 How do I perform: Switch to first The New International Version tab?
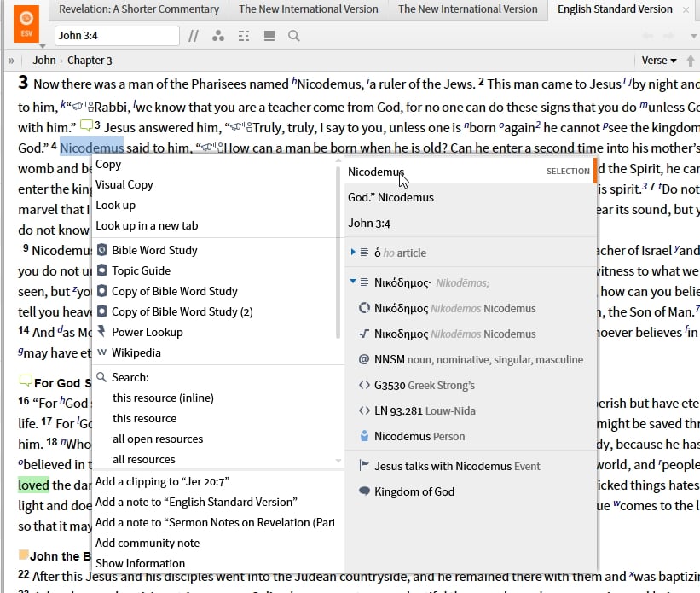click(x=308, y=9)
